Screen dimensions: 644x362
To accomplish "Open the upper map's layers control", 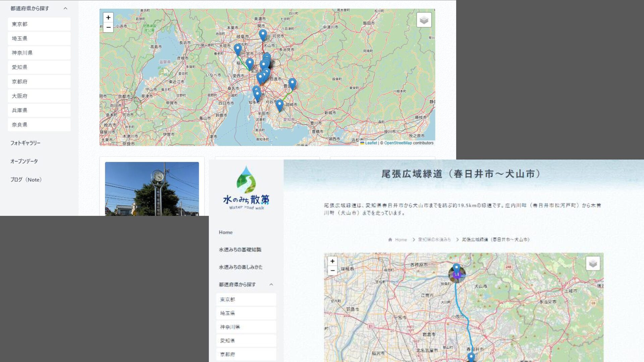I will [424, 20].
